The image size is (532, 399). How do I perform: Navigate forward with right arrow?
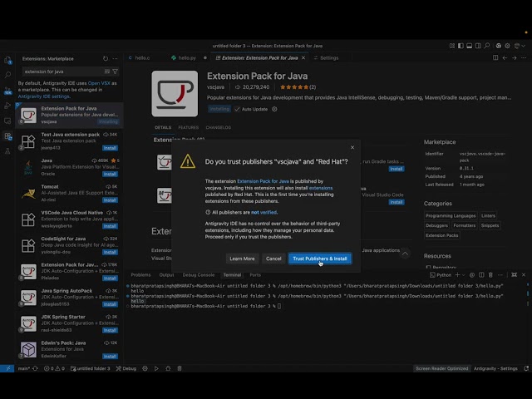tap(515, 58)
